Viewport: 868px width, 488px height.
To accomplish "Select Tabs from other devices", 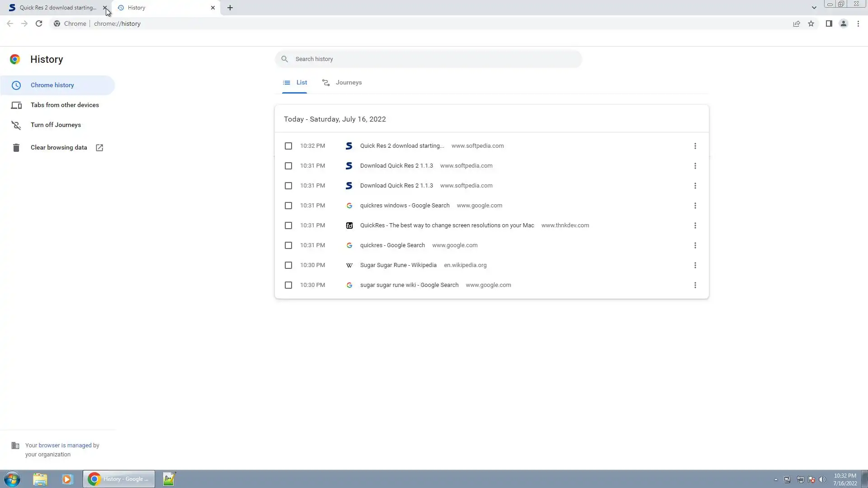I will point(65,105).
